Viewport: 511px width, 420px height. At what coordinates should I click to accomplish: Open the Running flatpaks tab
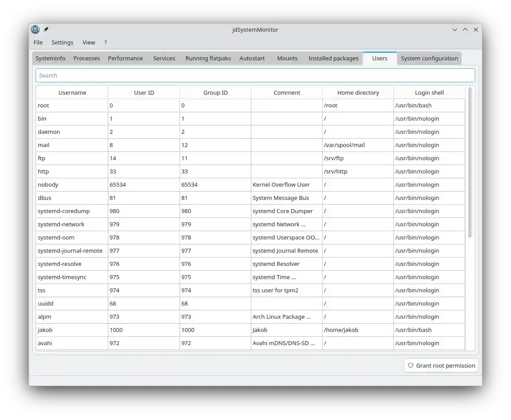tap(208, 58)
